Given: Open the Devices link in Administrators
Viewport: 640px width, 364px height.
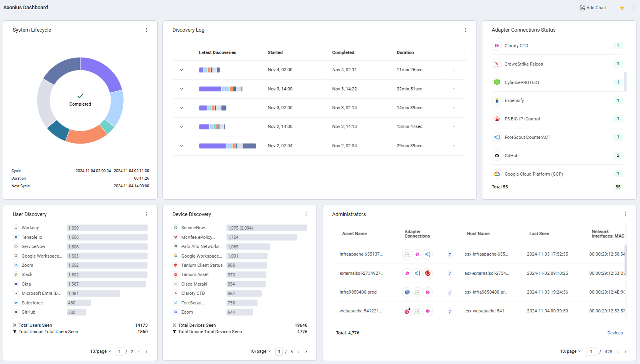Looking at the screenshot, I should coord(615,333).
